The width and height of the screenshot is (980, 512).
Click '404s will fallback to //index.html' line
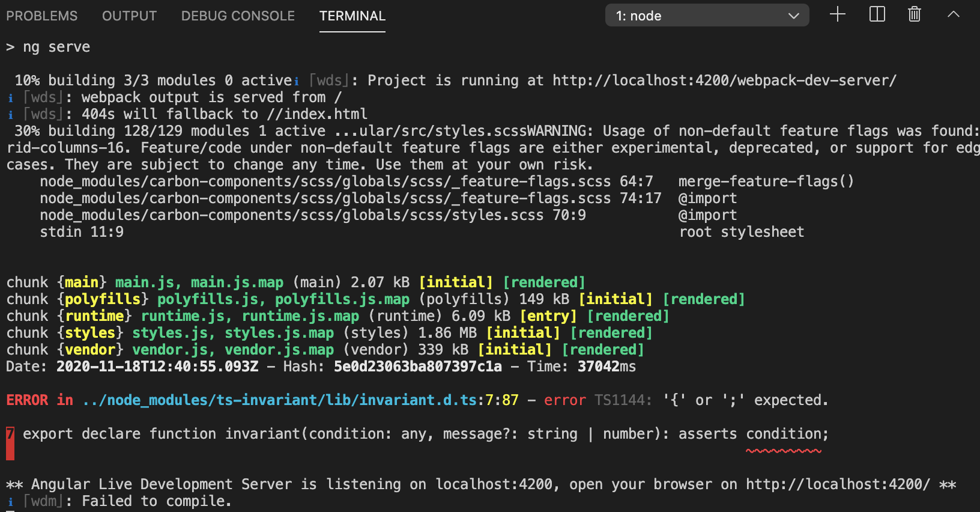[225, 114]
